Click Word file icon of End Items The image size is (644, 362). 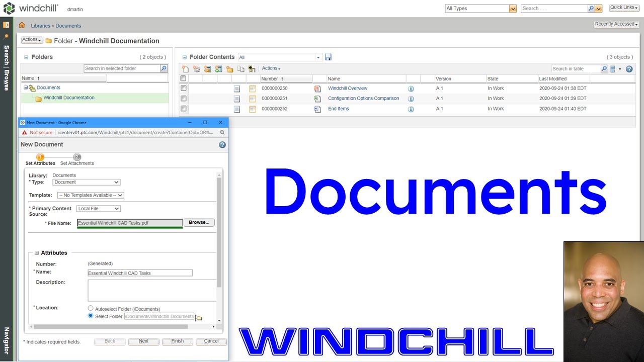tap(317, 109)
